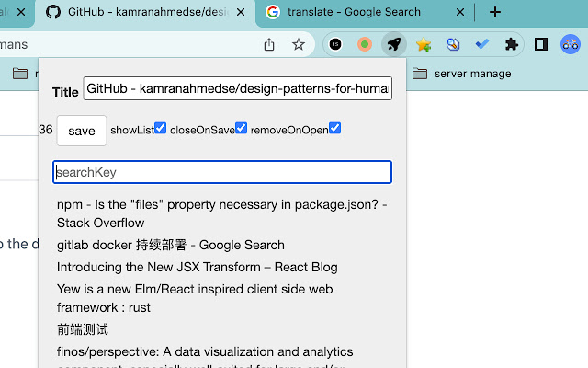Screen dimensions: 588x368
Task: Open the yellow star bookmark extension
Action: coord(424,44)
